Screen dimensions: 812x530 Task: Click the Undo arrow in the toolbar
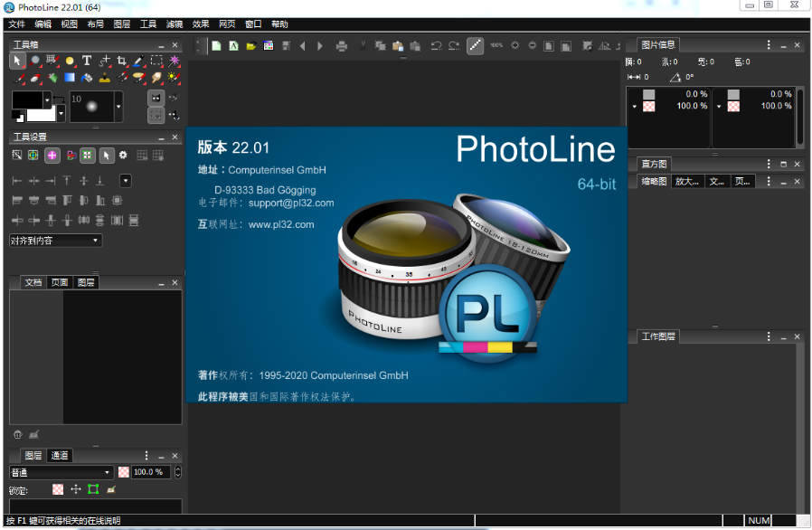tap(436, 45)
